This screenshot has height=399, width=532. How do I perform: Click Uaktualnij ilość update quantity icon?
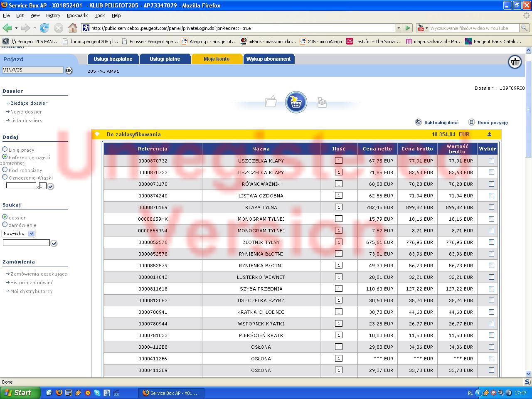point(419,122)
